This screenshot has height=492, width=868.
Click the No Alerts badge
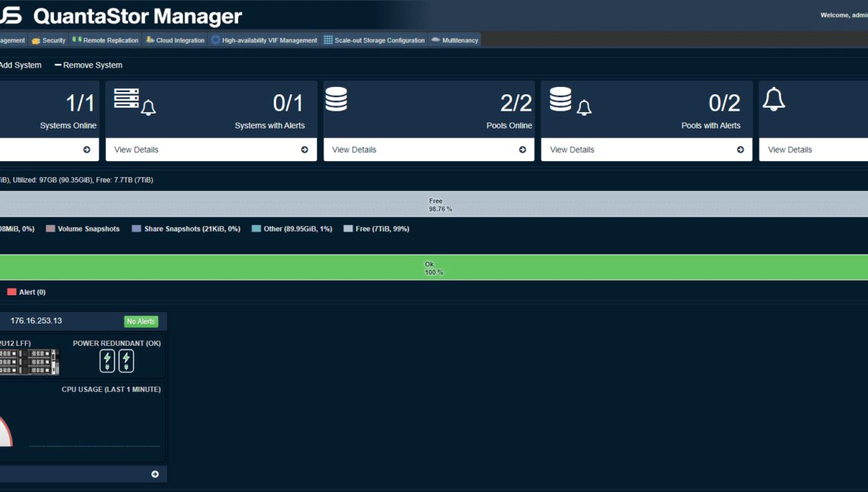pyautogui.click(x=141, y=321)
